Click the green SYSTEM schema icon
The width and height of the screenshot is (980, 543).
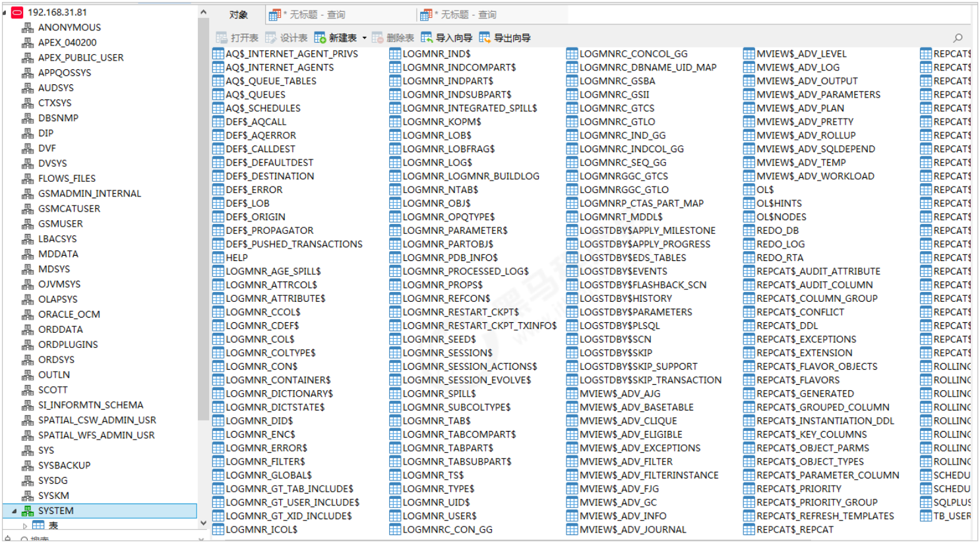(x=28, y=511)
